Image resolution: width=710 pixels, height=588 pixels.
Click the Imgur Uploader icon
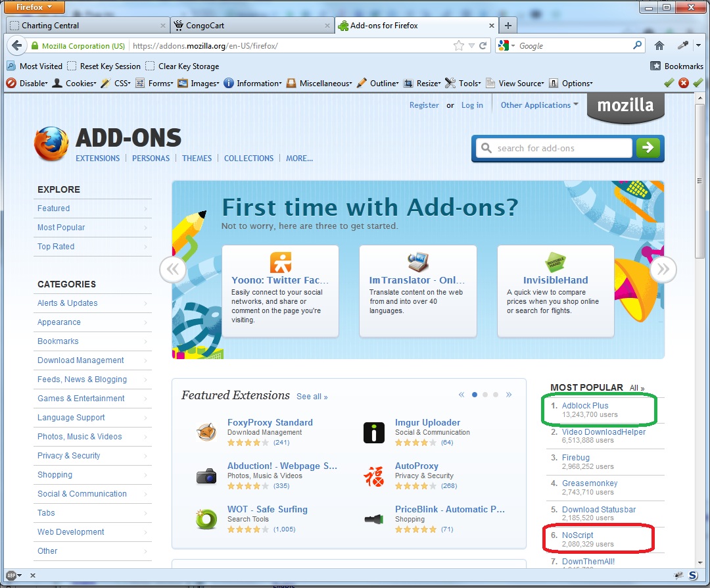click(374, 432)
